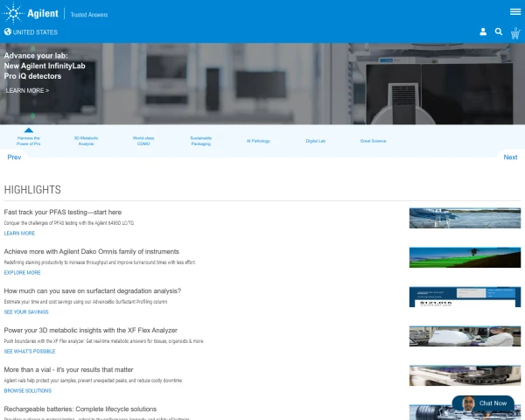Click the Next carousel button
Image resolution: width=525 pixels, height=420 pixels.
[x=510, y=157]
